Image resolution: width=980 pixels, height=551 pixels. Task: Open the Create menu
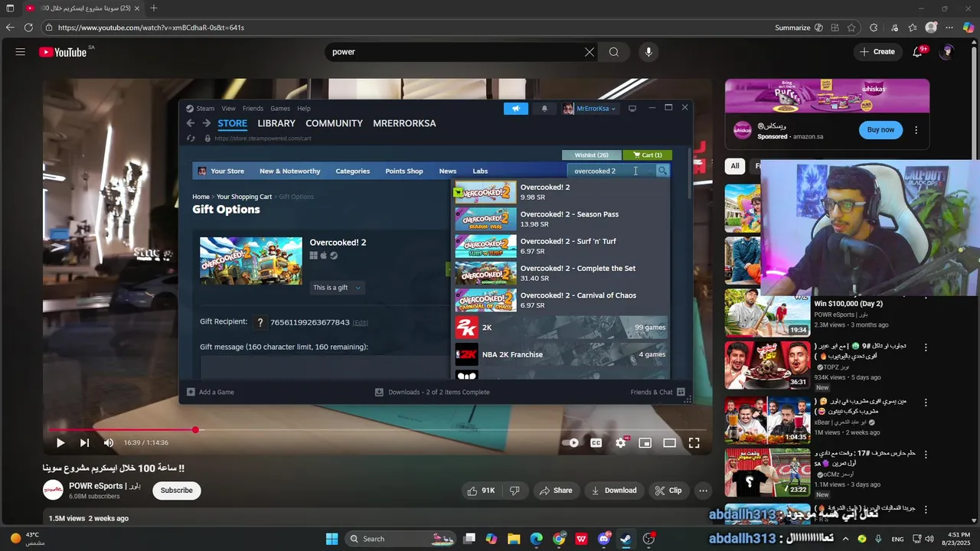(x=877, y=52)
